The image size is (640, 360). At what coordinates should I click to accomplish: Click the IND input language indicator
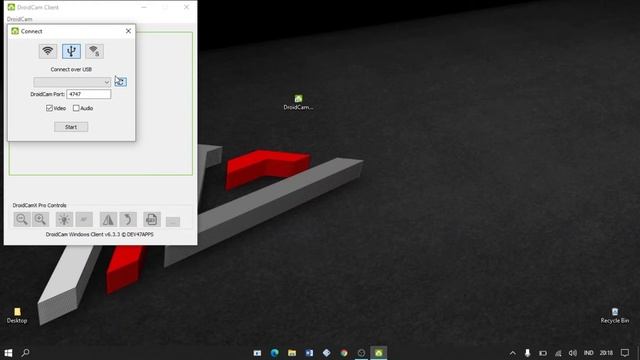point(589,353)
